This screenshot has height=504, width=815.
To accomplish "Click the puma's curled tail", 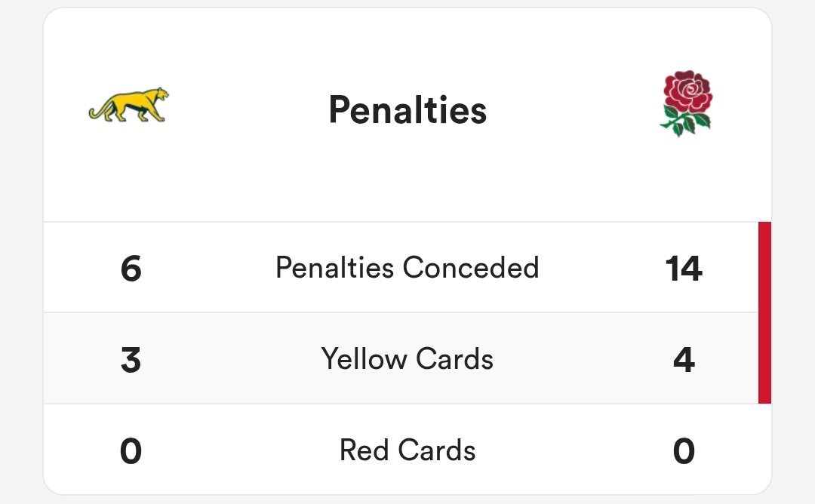I will point(99,111).
